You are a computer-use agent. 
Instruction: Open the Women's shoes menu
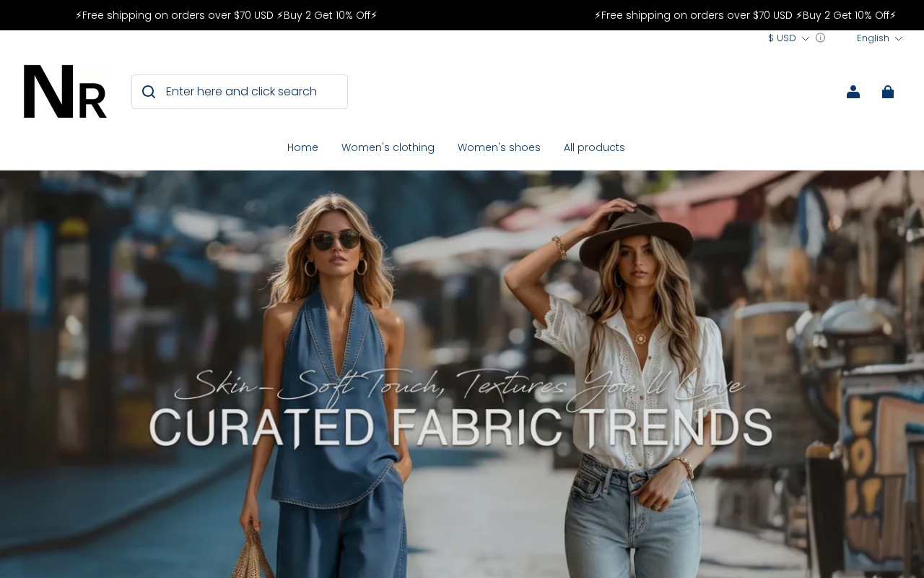pyautogui.click(x=499, y=147)
